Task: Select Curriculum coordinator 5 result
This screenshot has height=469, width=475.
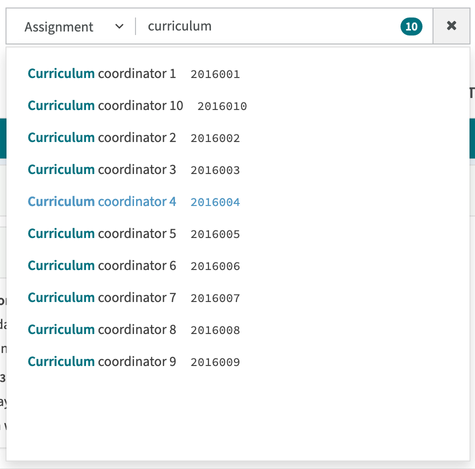Action: (x=102, y=234)
